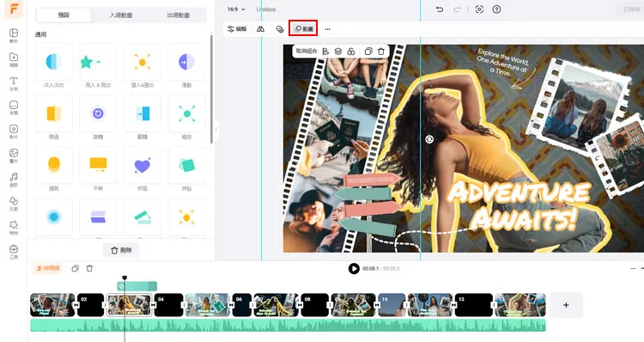Open the 圖片 images panel in sidebar
This screenshot has width=644, height=342.
tap(14, 156)
